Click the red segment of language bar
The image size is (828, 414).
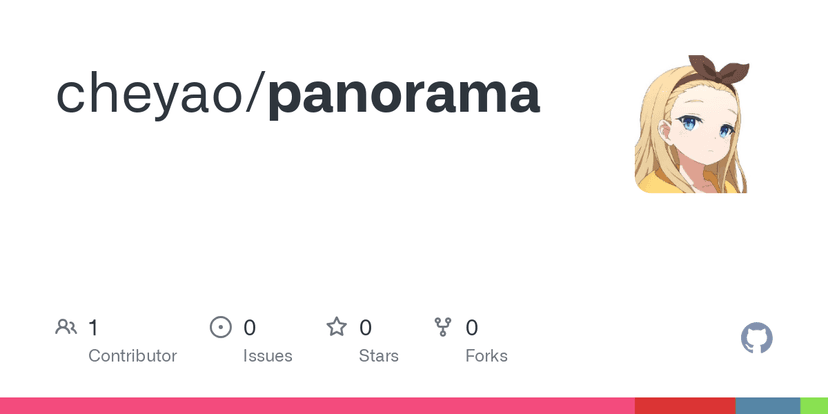[685, 405]
